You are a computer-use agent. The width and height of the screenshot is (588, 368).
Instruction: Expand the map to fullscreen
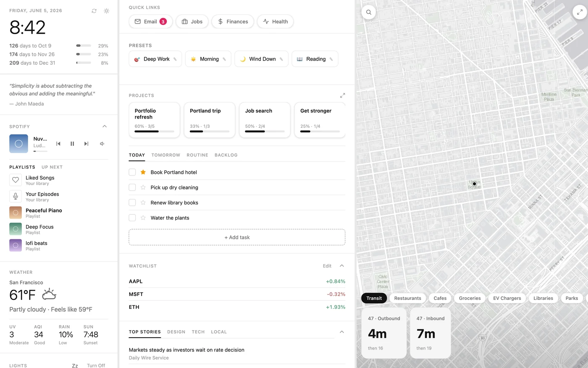tap(580, 12)
